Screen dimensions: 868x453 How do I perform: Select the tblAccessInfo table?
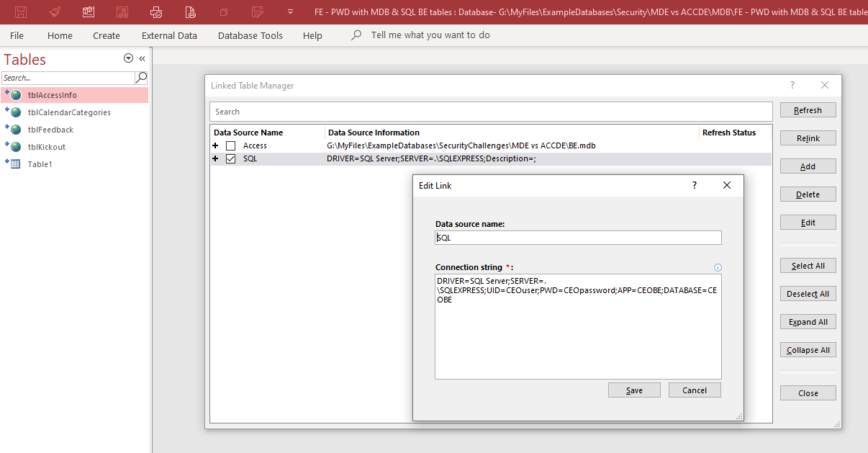75,95
